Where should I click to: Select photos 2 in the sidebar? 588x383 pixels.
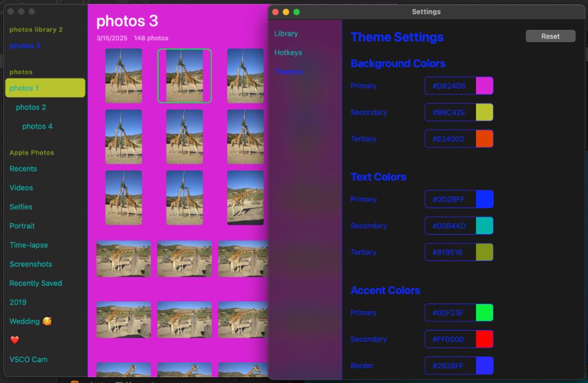point(31,107)
